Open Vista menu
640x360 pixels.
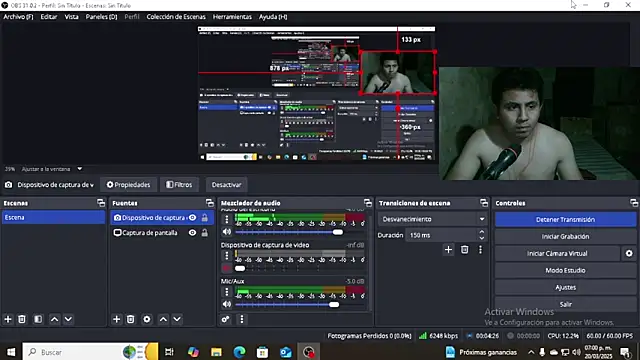click(x=71, y=17)
